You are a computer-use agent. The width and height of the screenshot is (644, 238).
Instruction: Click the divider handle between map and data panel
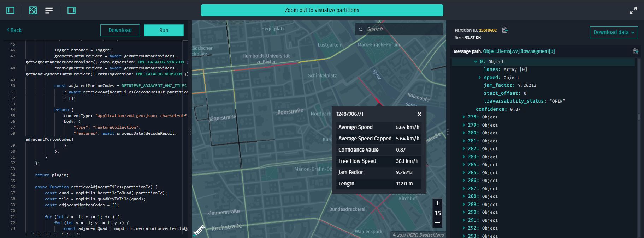[448, 132]
